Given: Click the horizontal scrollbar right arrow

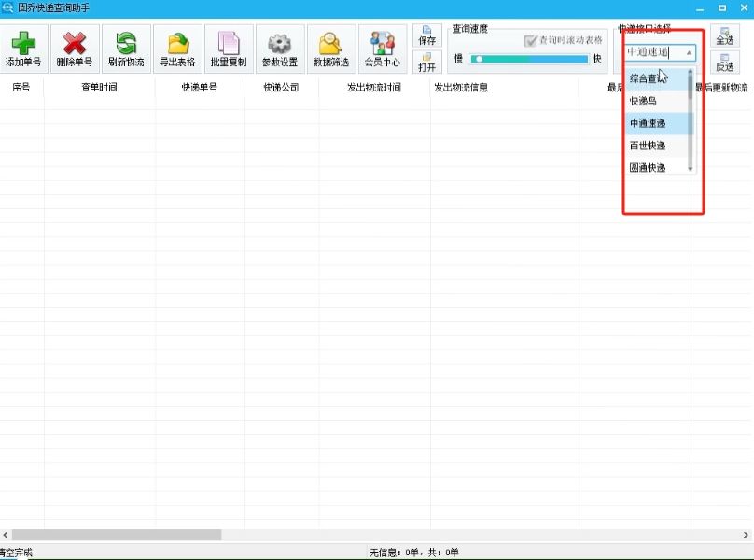Looking at the screenshot, I should (x=746, y=535).
